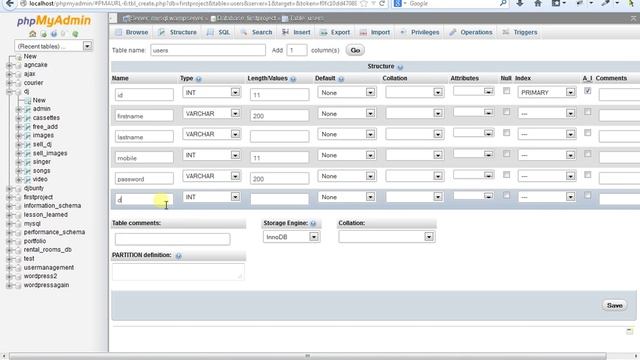Screen dimensions: 640x360
Task: Click the collapse arrows icon at top right of the page header
Action: pos(633,18)
